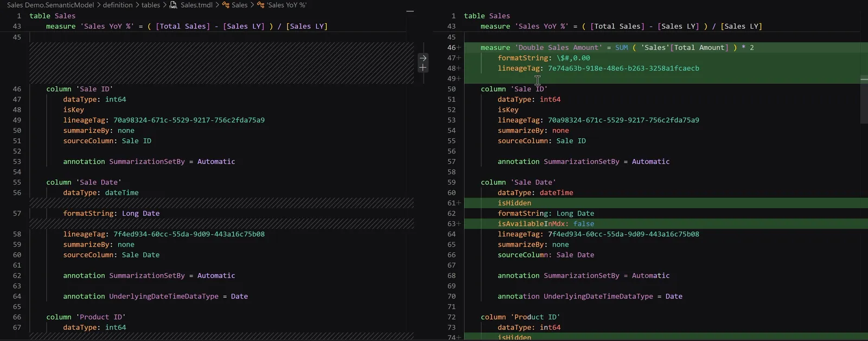This screenshot has height=341, width=868.
Task: Click sticky header 'table Sales' in the modified pane
Action: (x=487, y=16)
